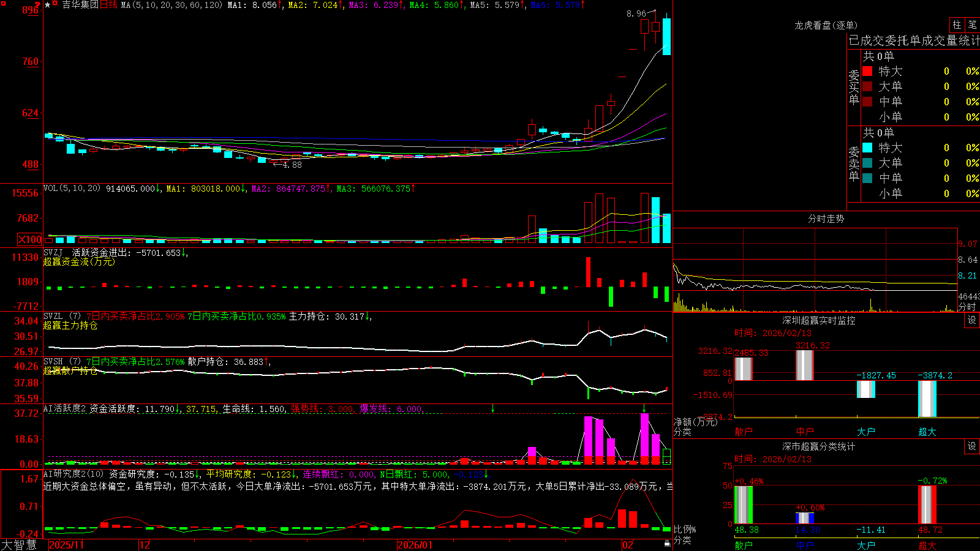Click the 2026/01 date marker on the timeline
The width and height of the screenshot is (980, 551).
coord(415,545)
